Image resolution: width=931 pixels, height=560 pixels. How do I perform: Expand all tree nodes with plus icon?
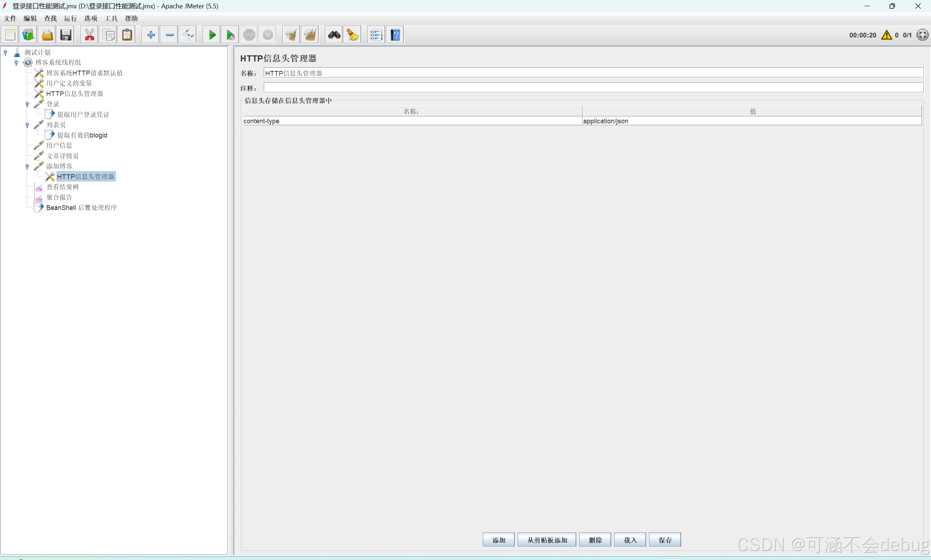click(x=151, y=35)
